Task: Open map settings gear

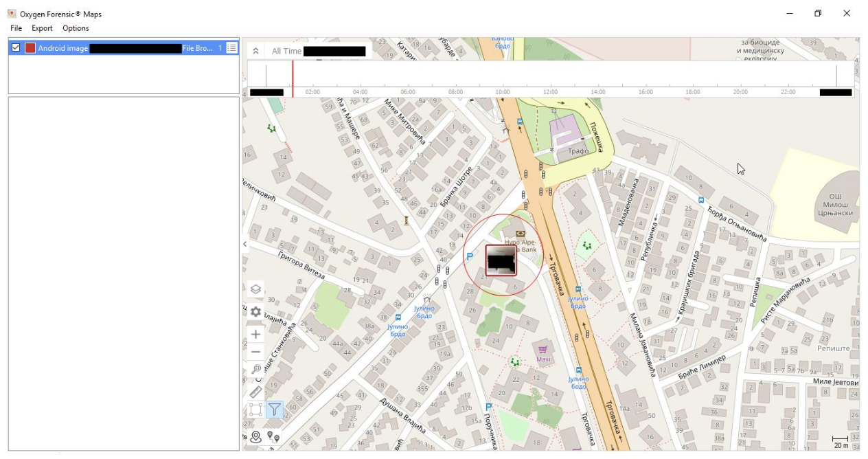Action: (255, 311)
